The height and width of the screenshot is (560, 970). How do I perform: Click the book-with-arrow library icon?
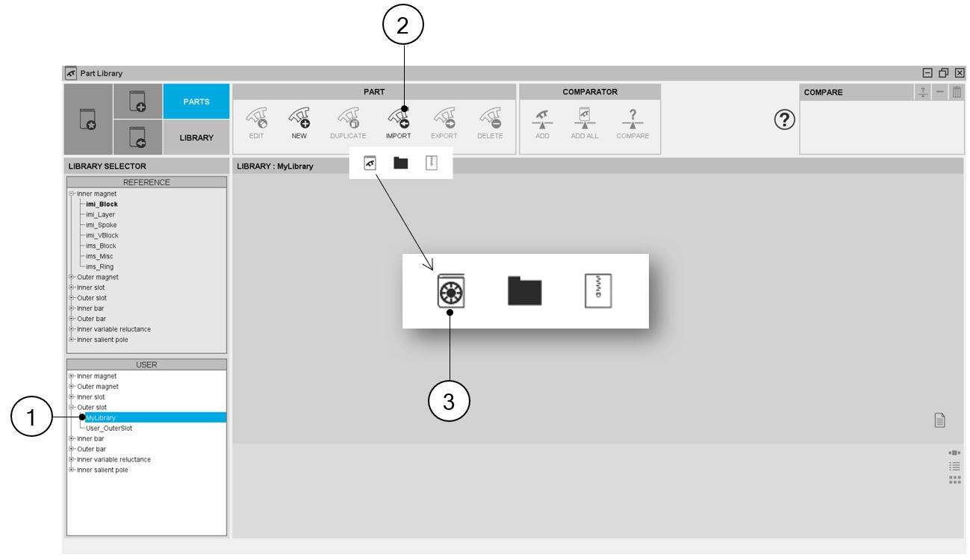(x=137, y=137)
